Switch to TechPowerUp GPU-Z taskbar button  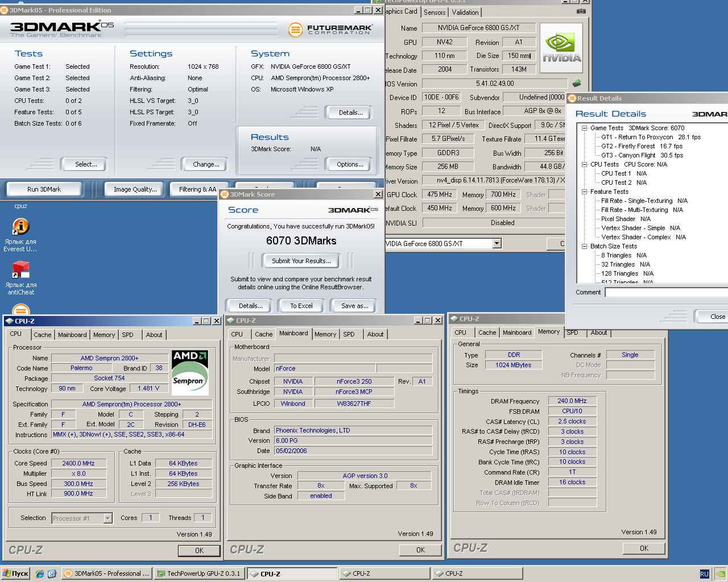199,574
